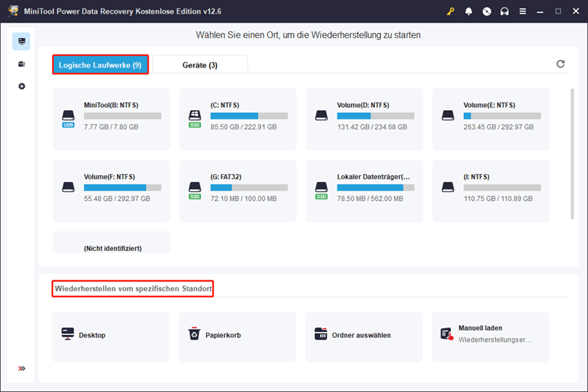This screenshot has width=588, height=392.
Task: Click the 263.45 GB / 292.97 GB text
Action: coord(498,127)
